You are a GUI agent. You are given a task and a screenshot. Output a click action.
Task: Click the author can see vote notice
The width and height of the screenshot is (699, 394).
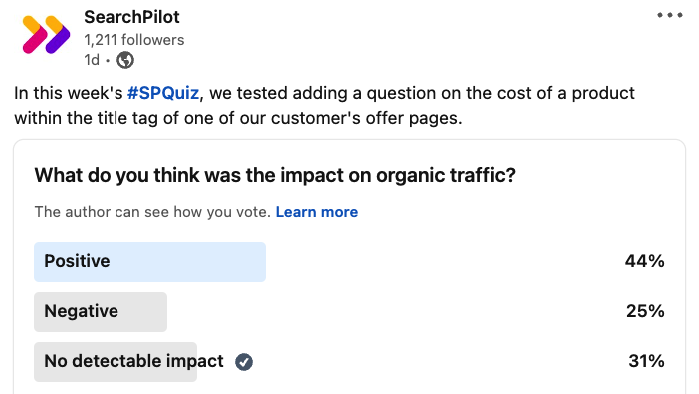[x=152, y=212]
